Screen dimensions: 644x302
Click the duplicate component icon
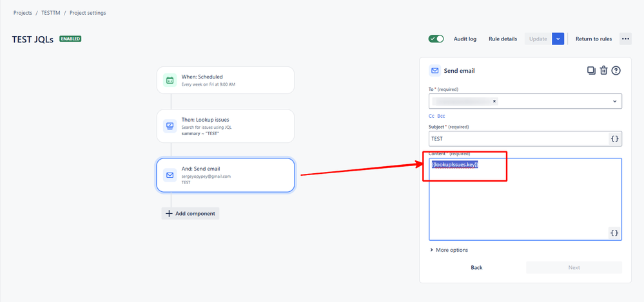pyautogui.click(x=591, y=71)
